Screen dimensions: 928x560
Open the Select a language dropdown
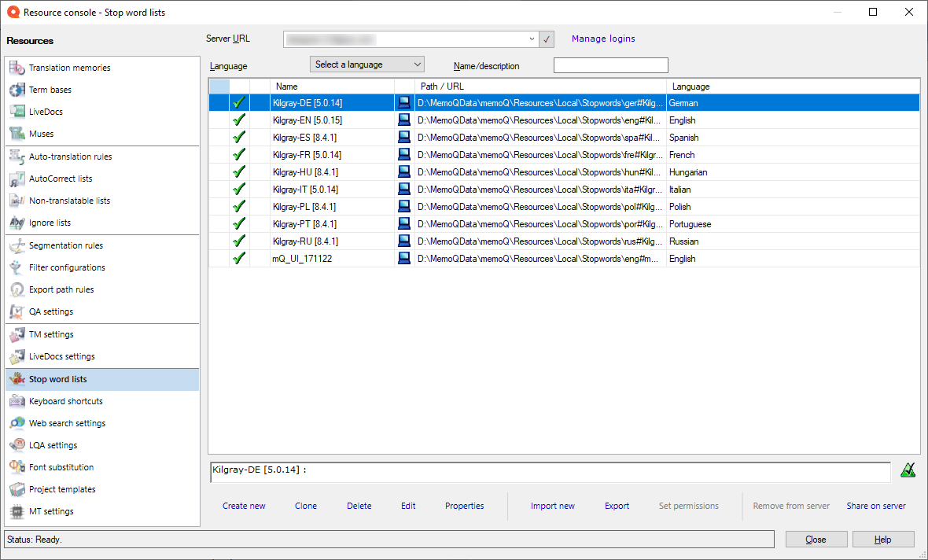[367, 64]
